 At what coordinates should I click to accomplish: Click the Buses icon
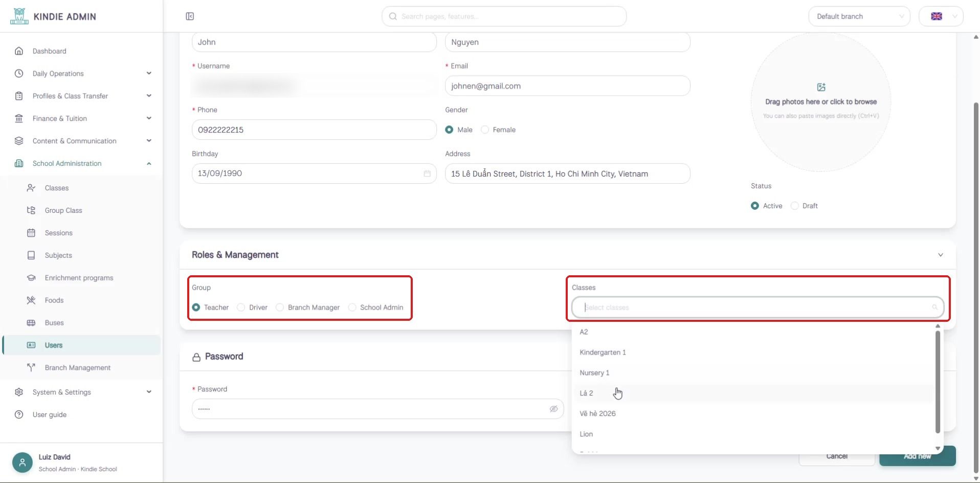(x=31, y=323)
